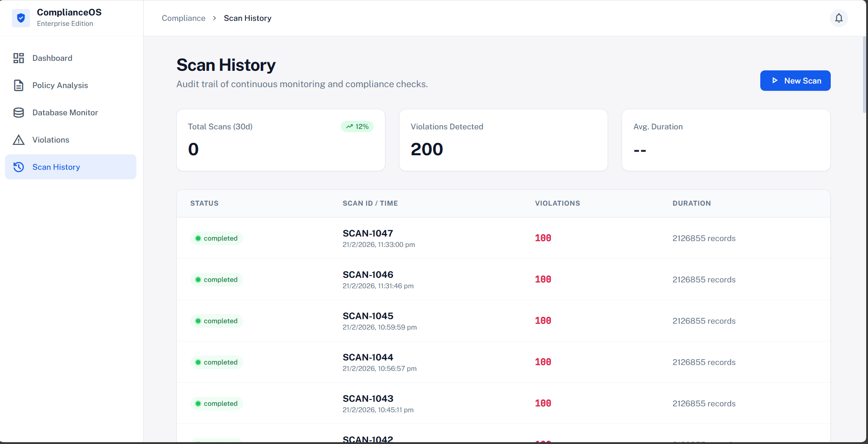This screenshot has width=868, height=444.
Task: Click the Violations Detected summary card
Action: coord(503,140)
